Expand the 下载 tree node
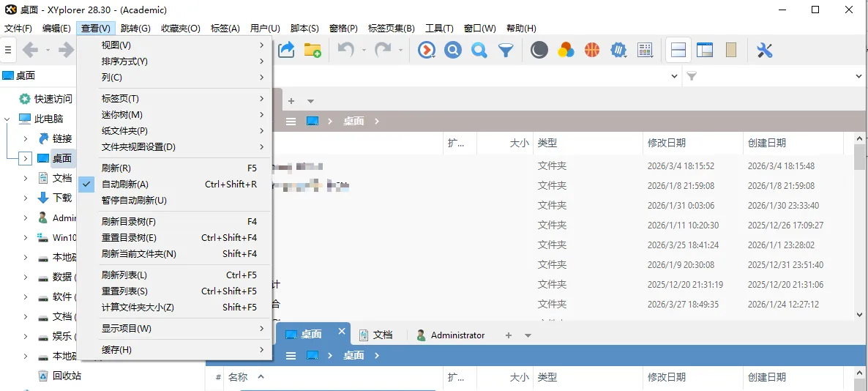The width and height of the screenshot is (868, 391). [x=26, y=198]
